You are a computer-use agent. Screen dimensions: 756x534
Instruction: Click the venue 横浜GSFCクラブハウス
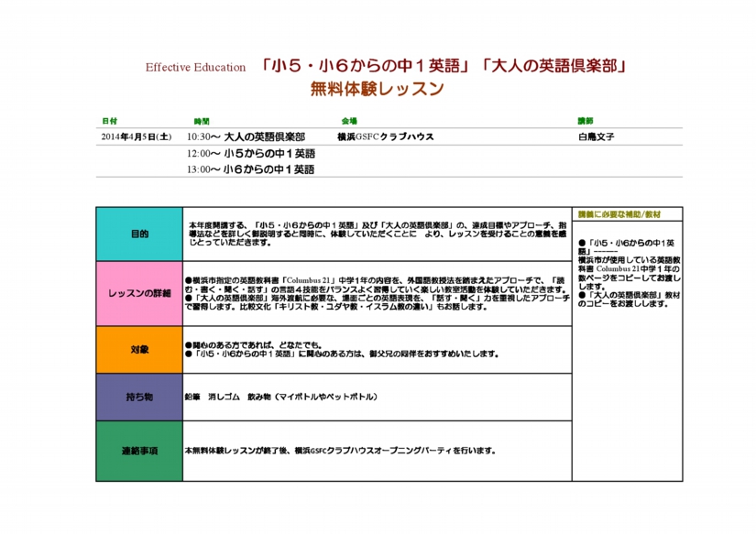[385, 136]
